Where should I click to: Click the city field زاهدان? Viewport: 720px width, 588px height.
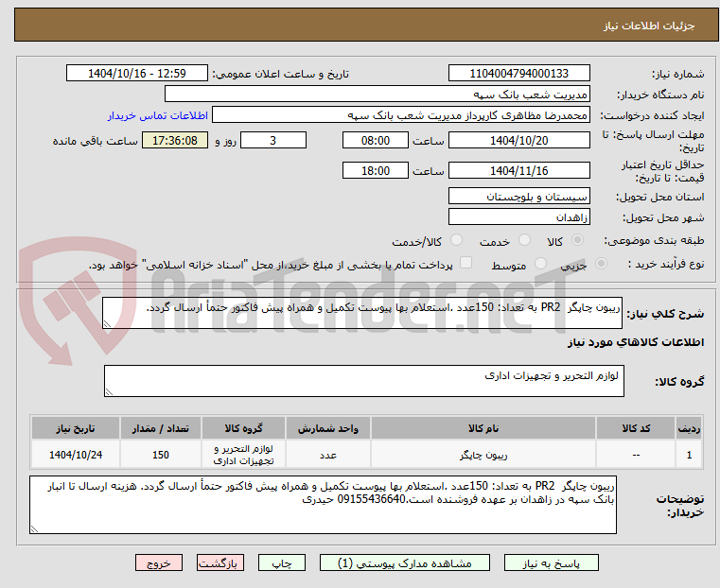pos(518,216)
